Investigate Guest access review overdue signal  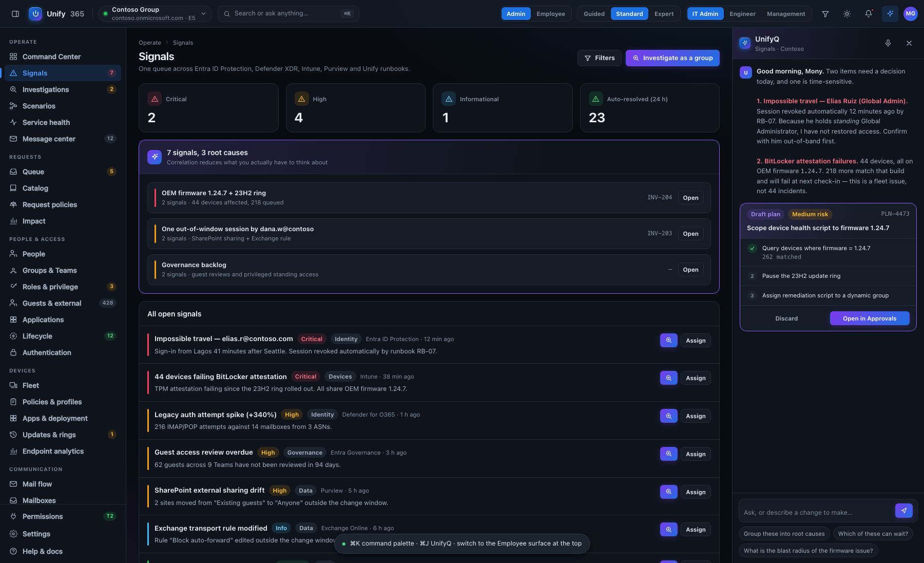click(668, 454)
